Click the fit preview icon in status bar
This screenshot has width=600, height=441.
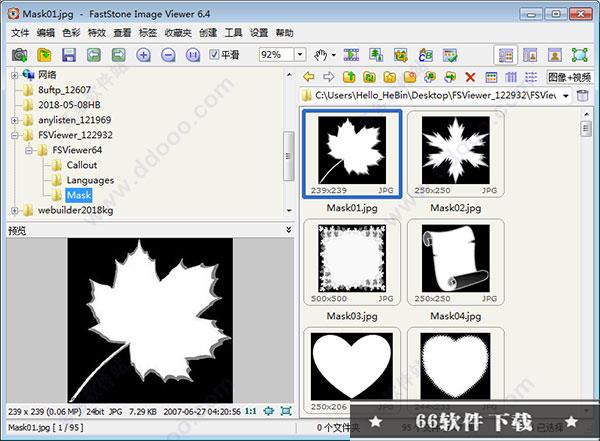click(269, 411)
